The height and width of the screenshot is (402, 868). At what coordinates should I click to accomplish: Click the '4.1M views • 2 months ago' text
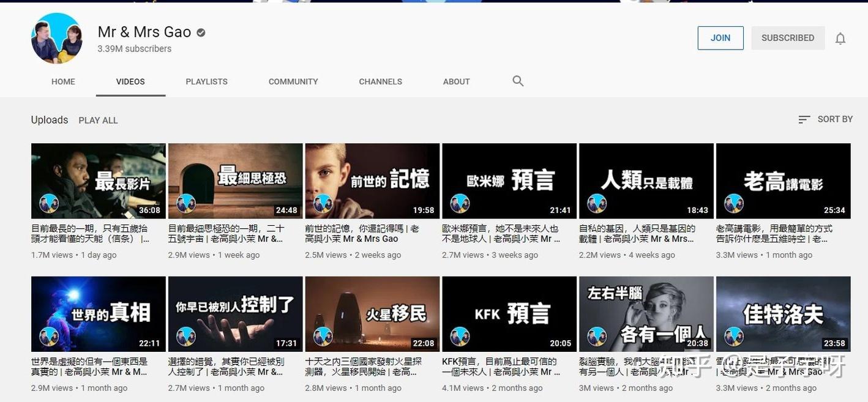(492, 388)
